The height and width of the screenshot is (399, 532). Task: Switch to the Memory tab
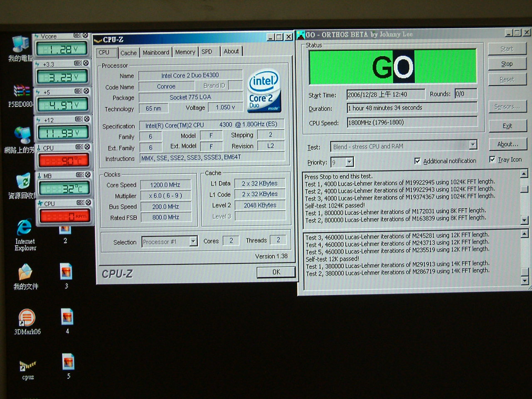185,52
